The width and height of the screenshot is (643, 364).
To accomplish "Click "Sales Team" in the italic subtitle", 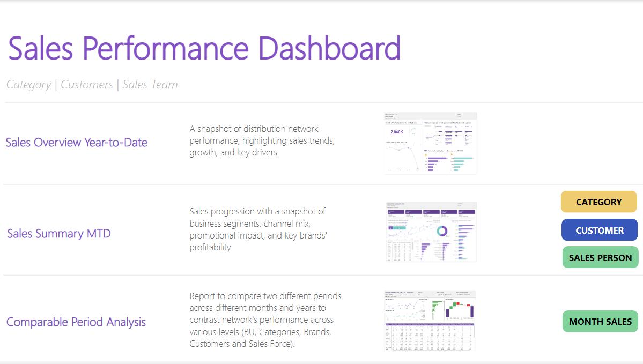I will (x=150, y=85).
